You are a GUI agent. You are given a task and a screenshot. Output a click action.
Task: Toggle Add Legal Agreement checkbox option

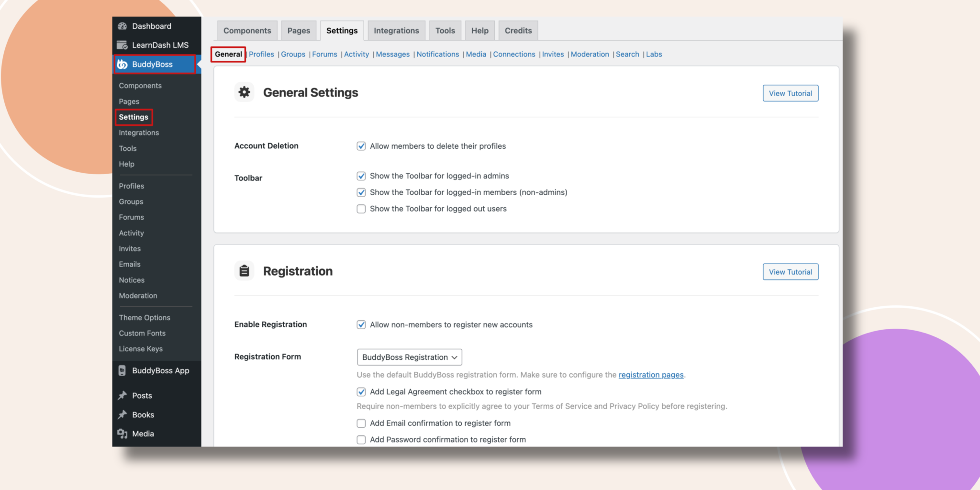coord(361,391)
